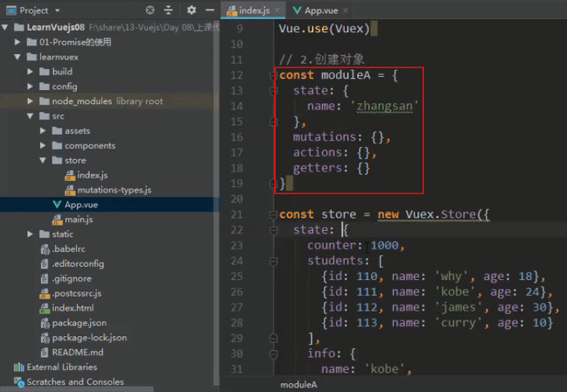Click the External Libraries bar-chart icon

pyautogui.click(x=19, y=367)
